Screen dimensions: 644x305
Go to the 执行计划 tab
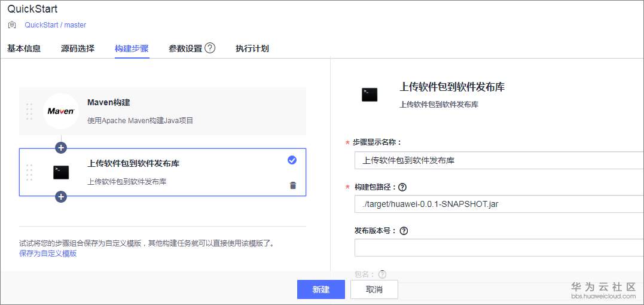point(252,49)
